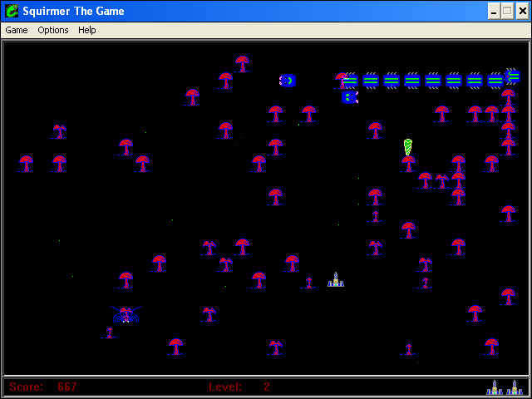Open the Help menu
532x399 pixels.
click(87, 30)
